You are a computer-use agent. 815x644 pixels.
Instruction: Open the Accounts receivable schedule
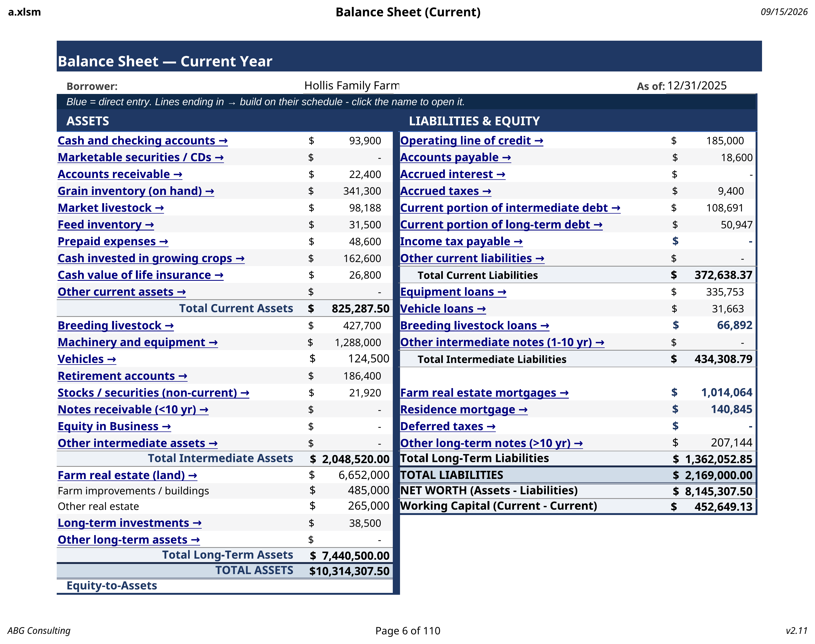120,174
